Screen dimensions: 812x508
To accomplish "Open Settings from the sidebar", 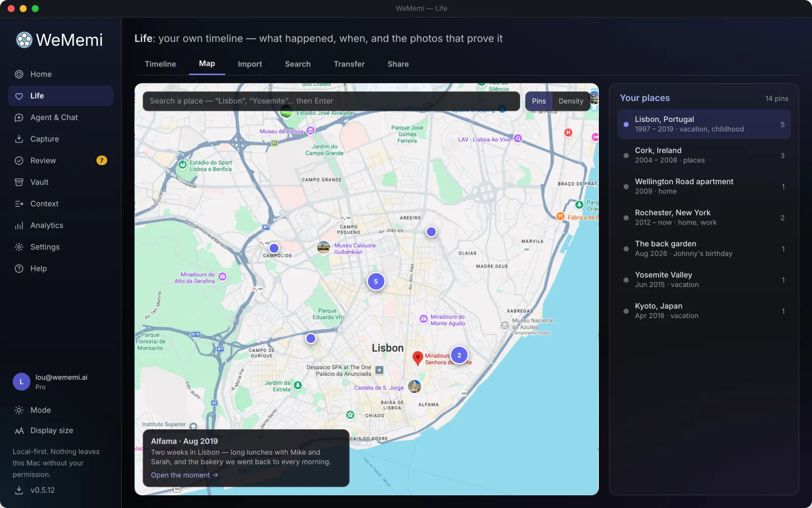I will [60, 247].
